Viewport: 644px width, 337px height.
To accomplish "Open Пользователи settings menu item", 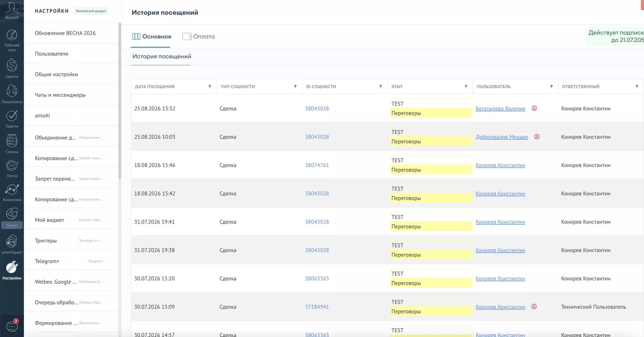I will pyautogui.click(x=71, y=54).
